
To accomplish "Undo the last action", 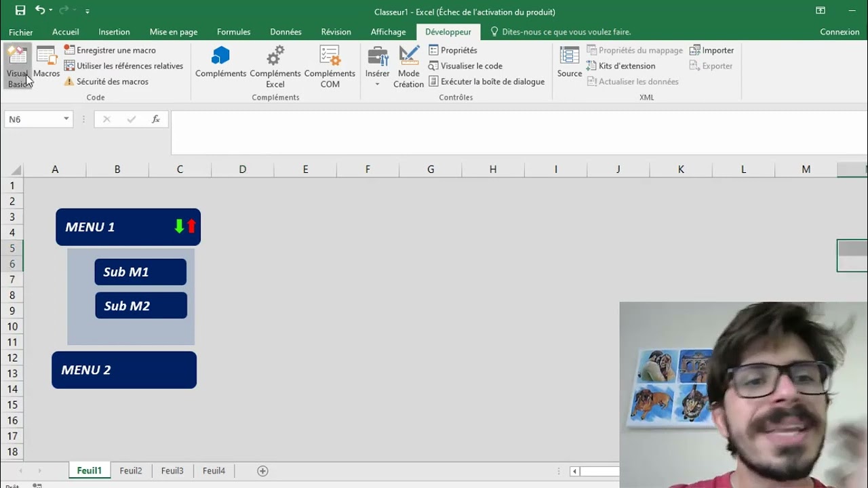I will pyautogui.click(x=40, y=10).
